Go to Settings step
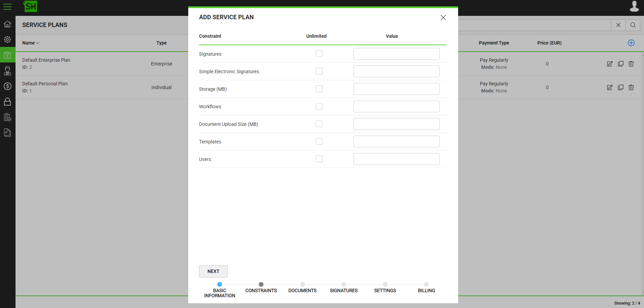 [x=385, y=288]
